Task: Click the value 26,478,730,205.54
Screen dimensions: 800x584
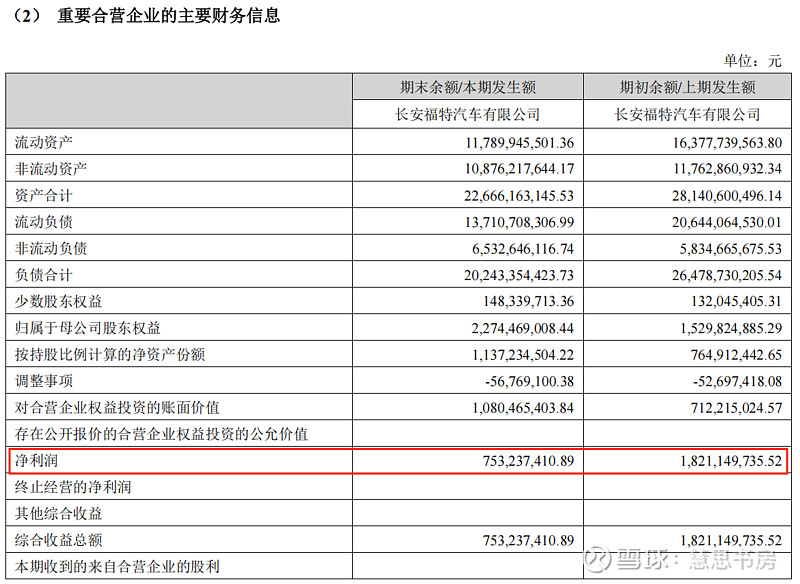Action: 727,275
